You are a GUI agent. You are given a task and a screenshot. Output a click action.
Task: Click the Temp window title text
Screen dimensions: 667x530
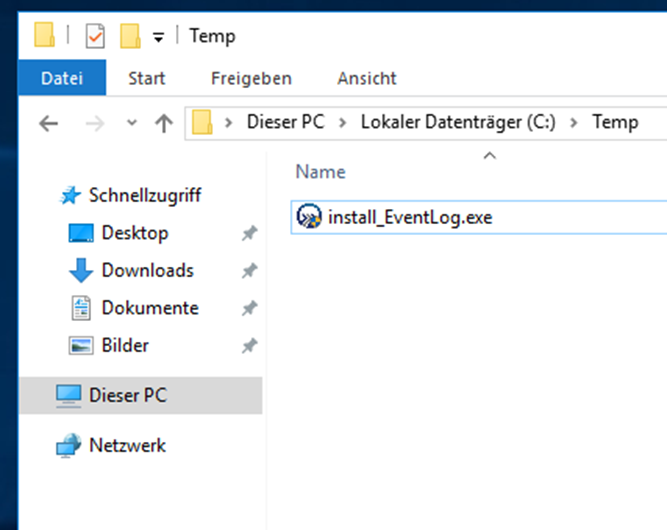coord(212,36)
